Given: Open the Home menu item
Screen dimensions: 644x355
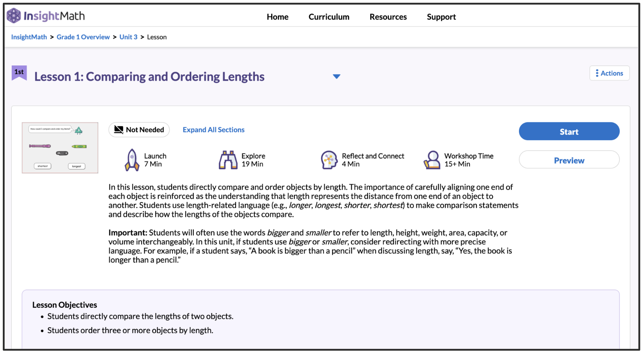Looking at the screenshot, I should click(277, 17).
